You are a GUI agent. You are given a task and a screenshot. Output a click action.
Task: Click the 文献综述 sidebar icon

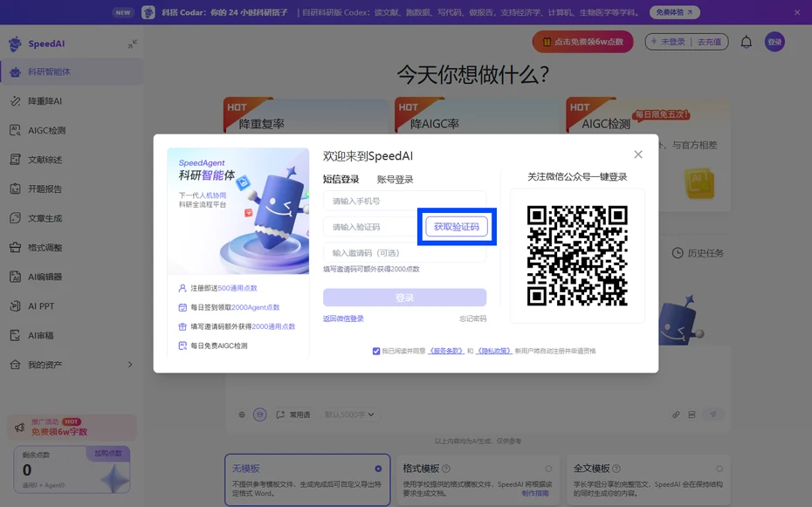15,160
